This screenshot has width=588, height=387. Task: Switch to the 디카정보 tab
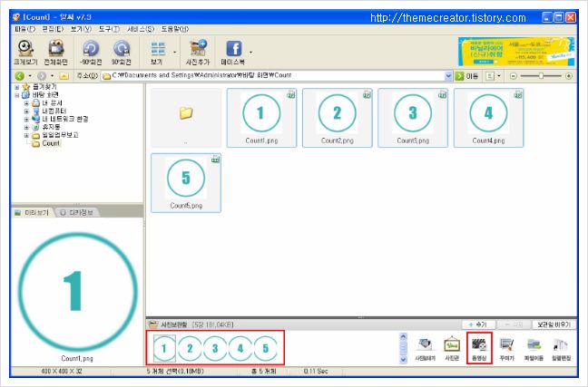[x=78, y=212]
